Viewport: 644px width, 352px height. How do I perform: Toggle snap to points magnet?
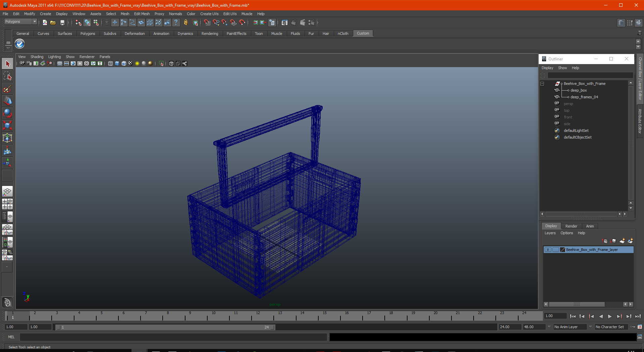coord(224,22)
